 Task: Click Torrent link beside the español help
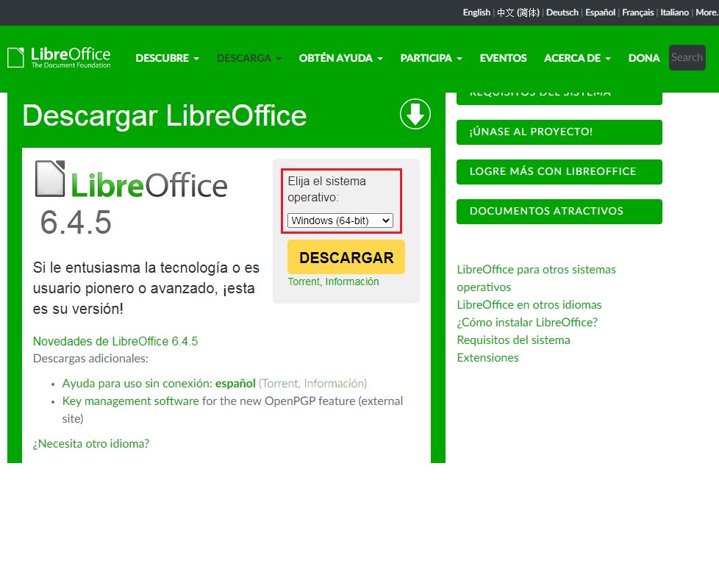coord(279,383)
